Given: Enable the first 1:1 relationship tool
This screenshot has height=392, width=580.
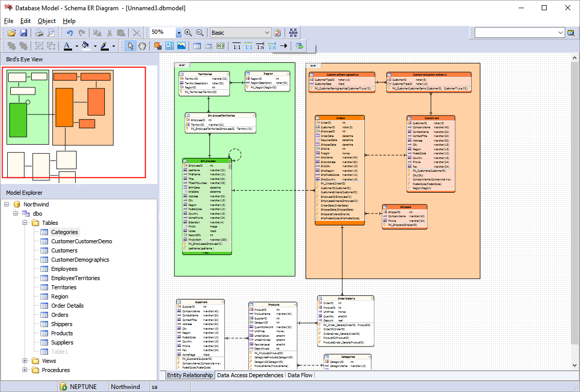Looking at the screenshot, I should coord(237,46).
